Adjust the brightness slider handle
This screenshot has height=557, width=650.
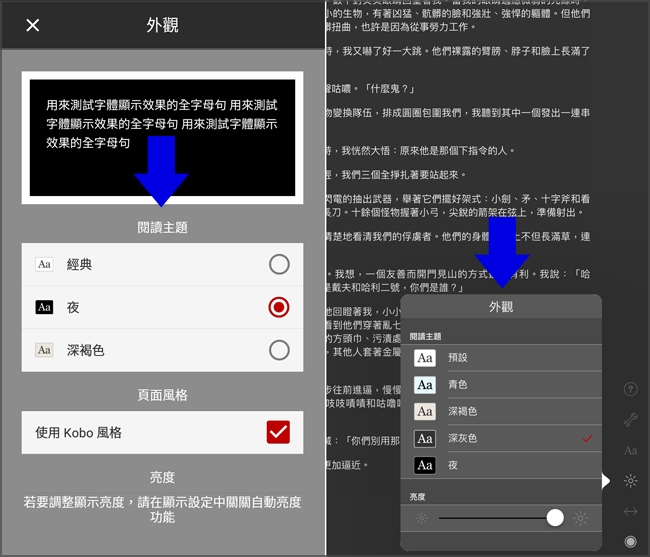click(555, 518)
